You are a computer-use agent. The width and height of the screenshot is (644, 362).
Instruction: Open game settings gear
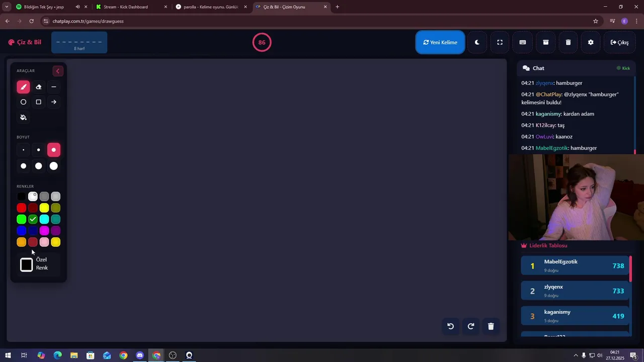pyautogui.click(x=591, y=42)
